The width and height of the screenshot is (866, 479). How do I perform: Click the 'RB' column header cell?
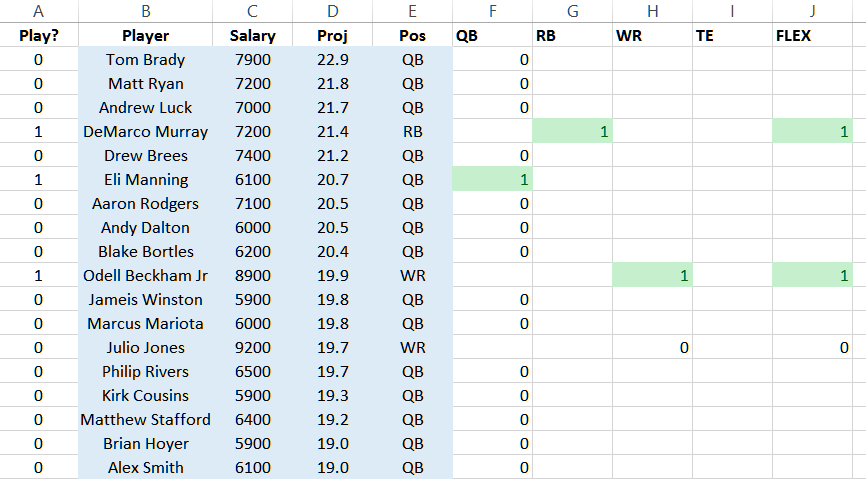click(573, 35)
